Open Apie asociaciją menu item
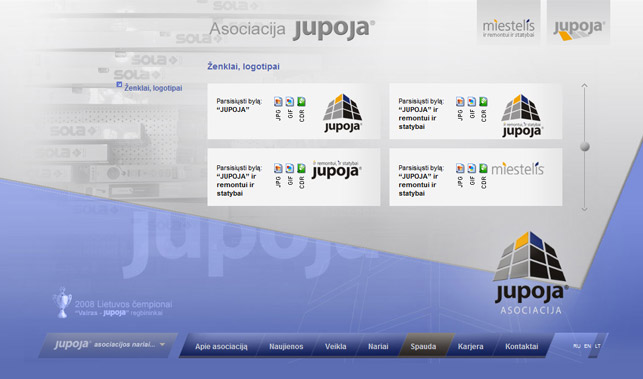643x379 pixels. click(221, 347)
